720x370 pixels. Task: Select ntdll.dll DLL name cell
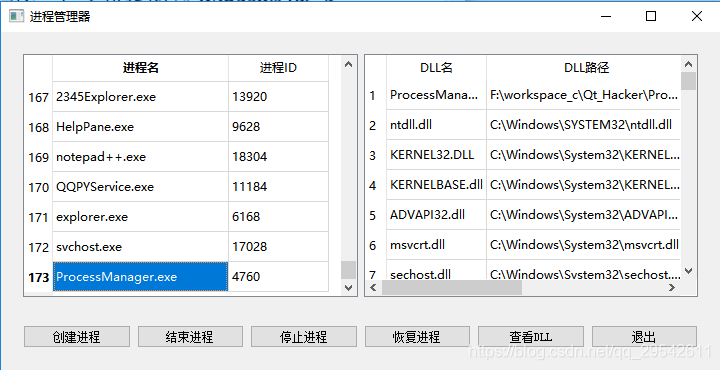pos(436,125)
